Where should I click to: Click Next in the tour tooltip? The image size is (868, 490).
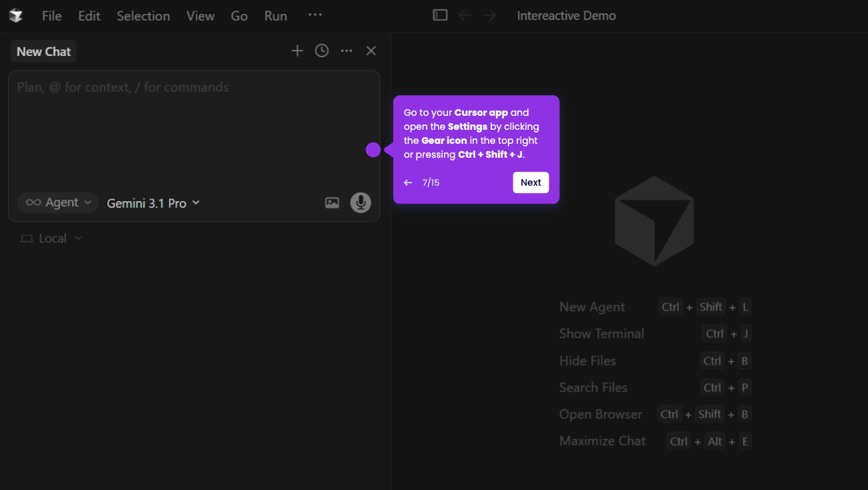click(531, 182)
